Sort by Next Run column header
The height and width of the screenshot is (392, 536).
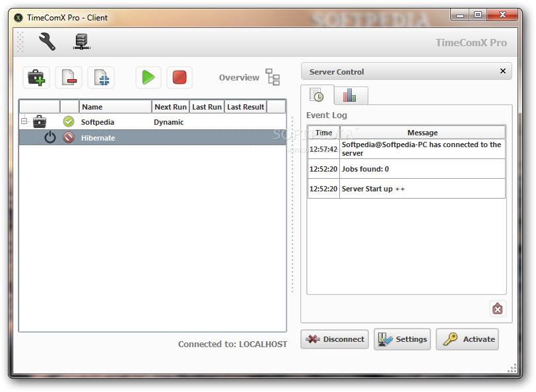170,107
